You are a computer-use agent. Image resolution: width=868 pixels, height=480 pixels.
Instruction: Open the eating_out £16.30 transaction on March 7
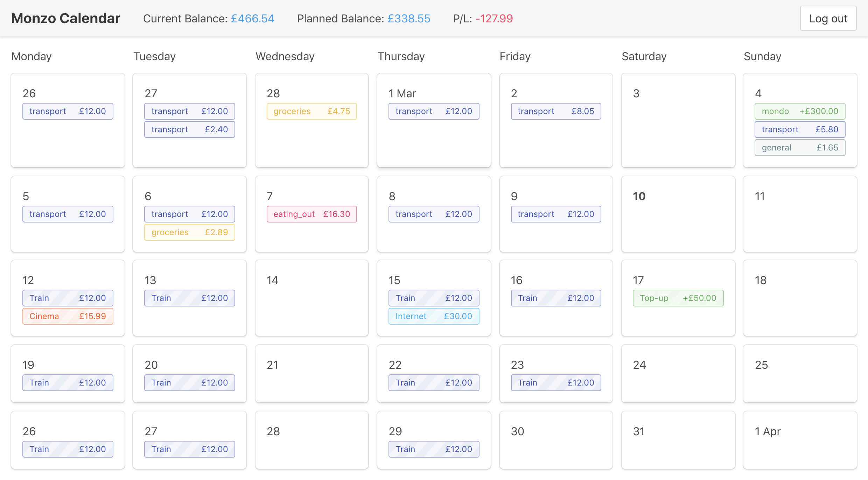[311, 214]
